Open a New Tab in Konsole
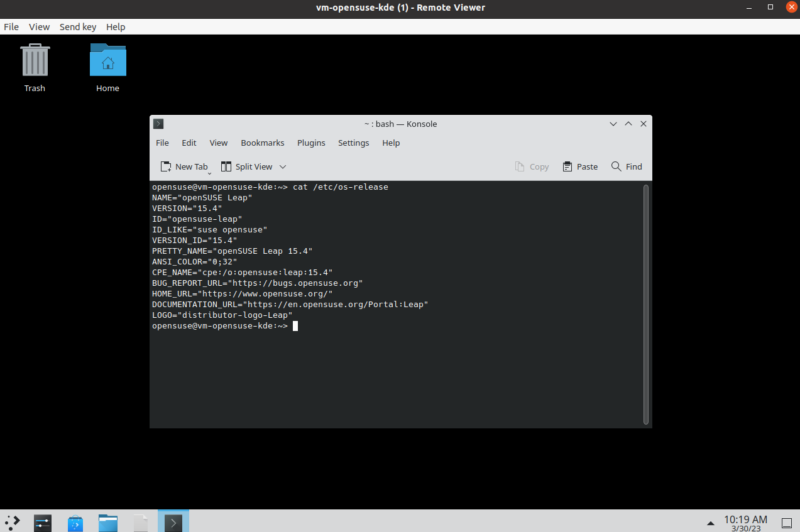The width and height of the screenshot is (800, 532). 184,167
